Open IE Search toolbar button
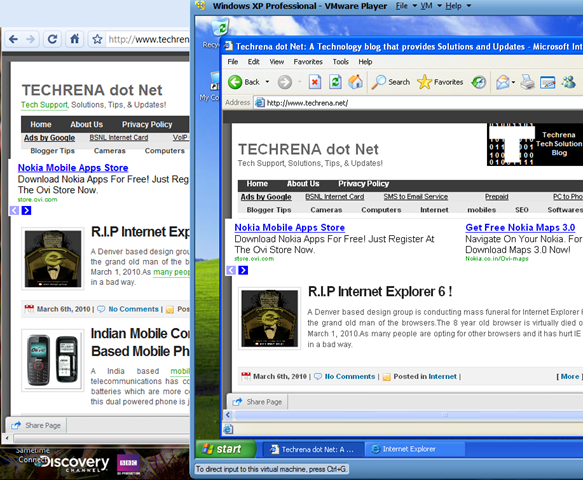Screen dimensions: 583x480 (x=391, y=82)
